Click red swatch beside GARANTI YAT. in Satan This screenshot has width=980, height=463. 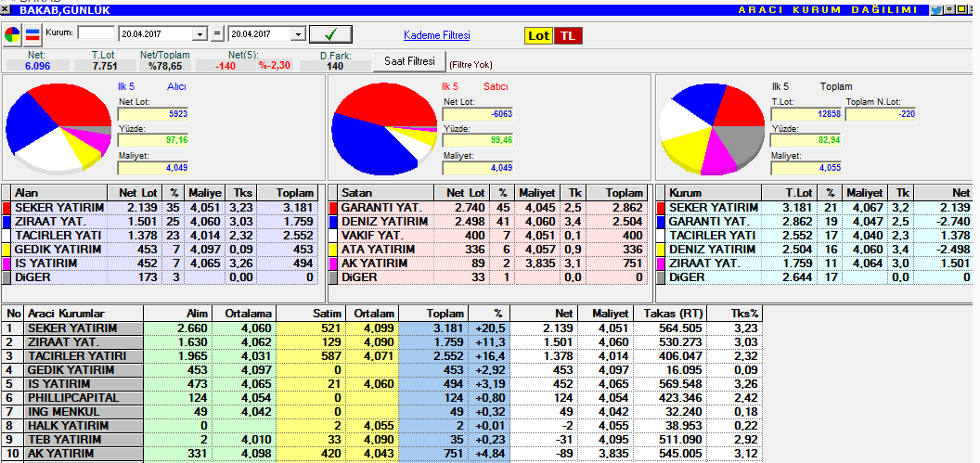tap(333, 208)
